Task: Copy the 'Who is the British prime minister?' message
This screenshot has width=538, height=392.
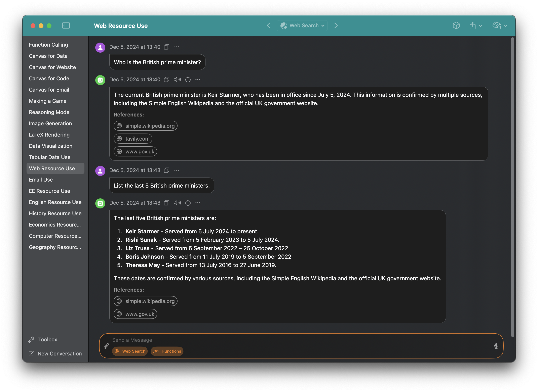Action: (167, 47)
